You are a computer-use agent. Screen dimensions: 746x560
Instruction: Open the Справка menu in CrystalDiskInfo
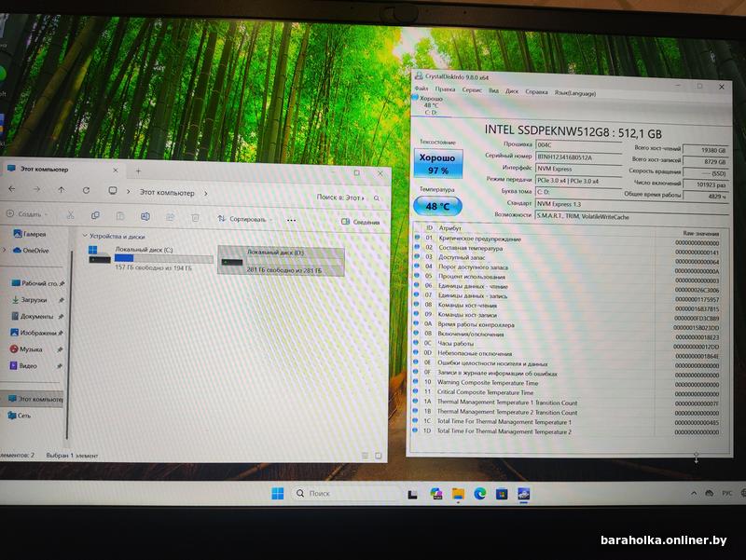[x=536, y=91]
